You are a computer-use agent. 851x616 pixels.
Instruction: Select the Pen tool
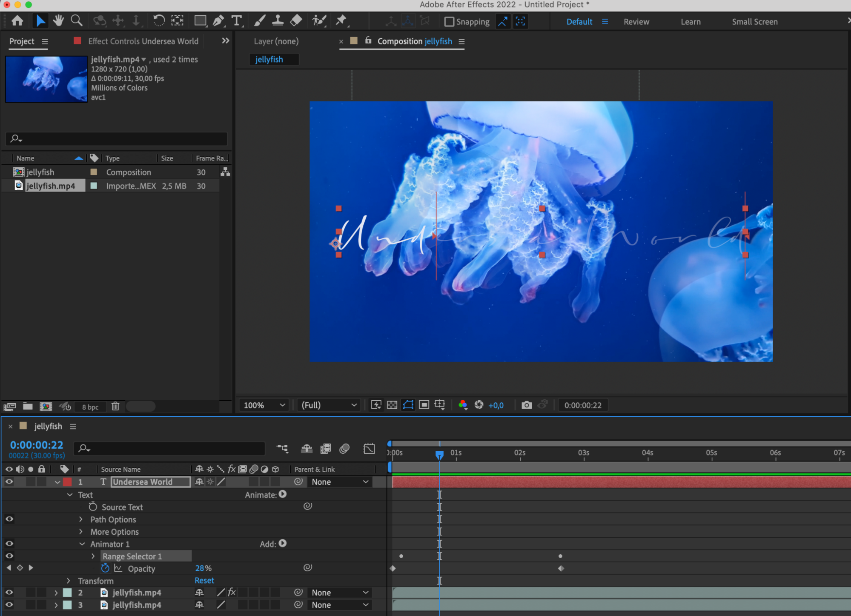click(218, 21)
